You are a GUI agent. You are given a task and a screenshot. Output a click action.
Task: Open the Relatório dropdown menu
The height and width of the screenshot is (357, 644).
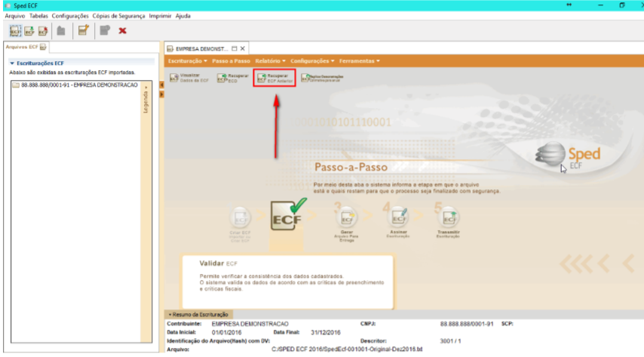coord(270,61)
